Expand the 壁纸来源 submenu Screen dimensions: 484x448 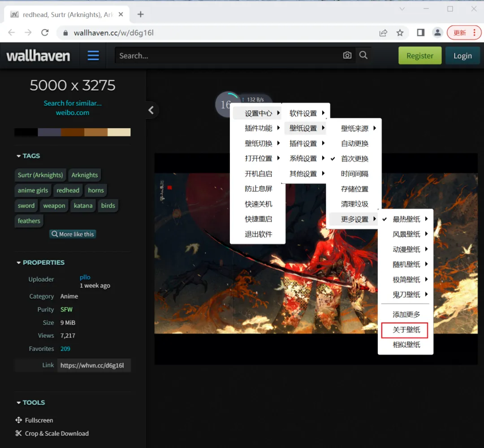[354, 129]
